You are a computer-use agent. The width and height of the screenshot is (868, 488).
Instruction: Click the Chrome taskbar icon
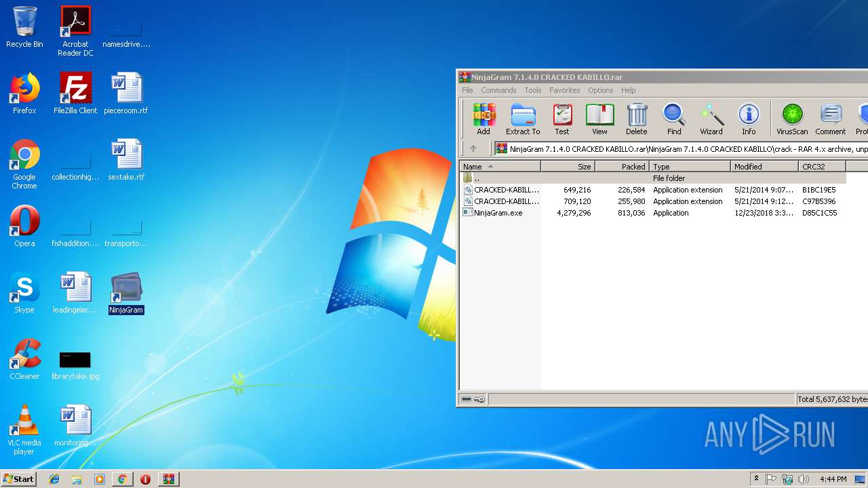click(x=122, y=479)
